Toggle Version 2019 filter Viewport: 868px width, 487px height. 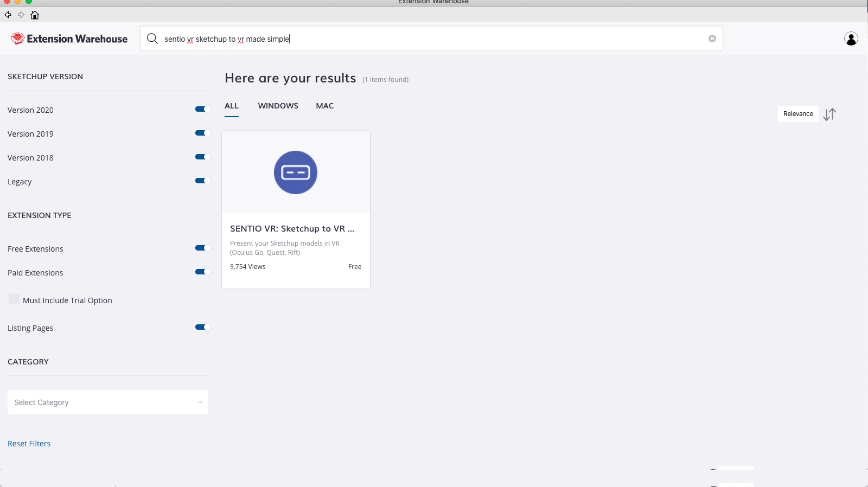203,133
